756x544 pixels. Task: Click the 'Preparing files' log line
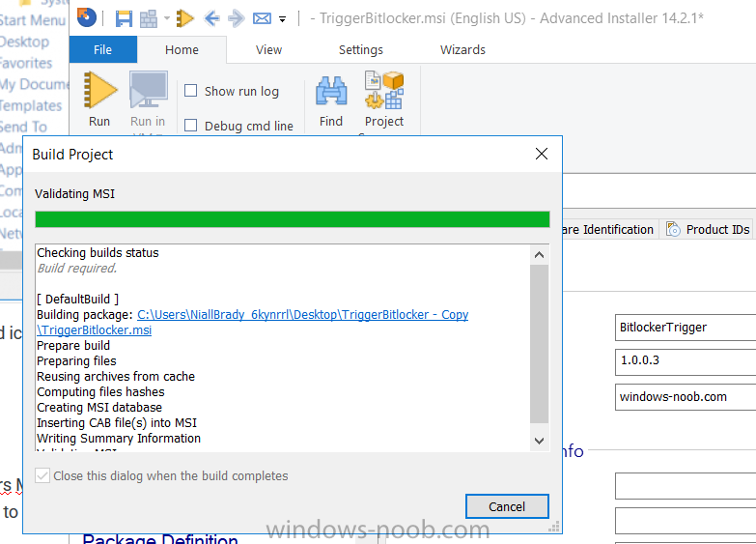[76, 361]
